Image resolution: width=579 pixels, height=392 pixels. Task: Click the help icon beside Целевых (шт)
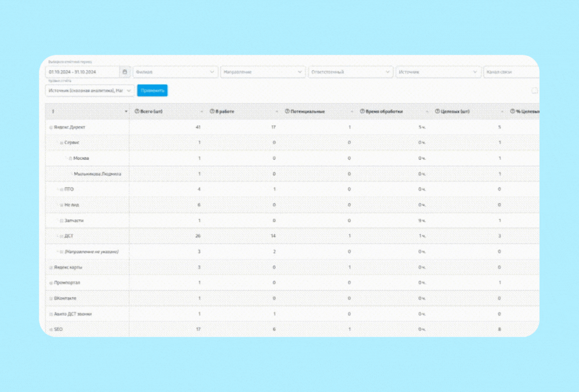click(438, 112)
